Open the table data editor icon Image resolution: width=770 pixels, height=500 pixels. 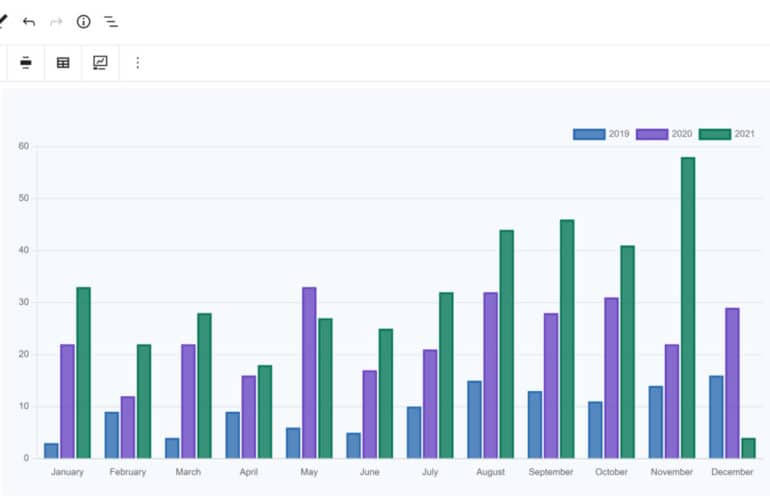click(63, 63)
